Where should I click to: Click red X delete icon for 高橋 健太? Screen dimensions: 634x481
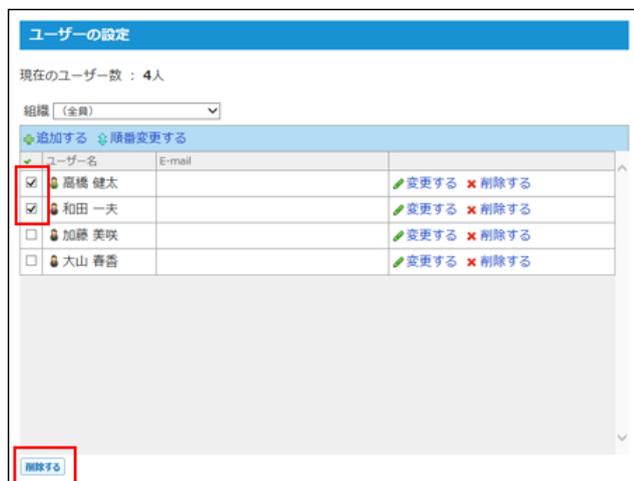471,184
